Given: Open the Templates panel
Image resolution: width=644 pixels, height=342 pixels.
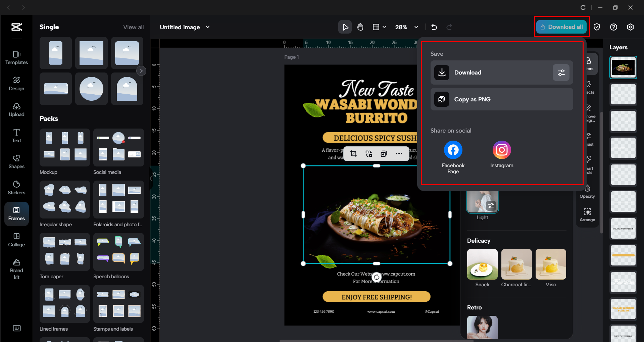Looking at the screenshot, I should tap(16, 58).
